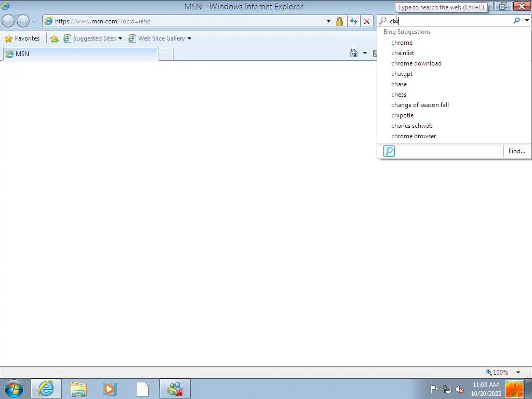Click the security lock icon

pos(339,21)
